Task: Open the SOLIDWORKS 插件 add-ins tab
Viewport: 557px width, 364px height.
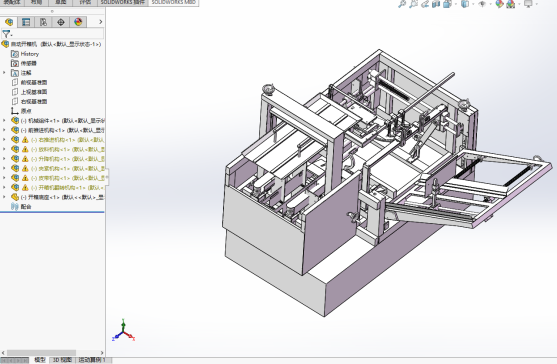Action: 123,2
